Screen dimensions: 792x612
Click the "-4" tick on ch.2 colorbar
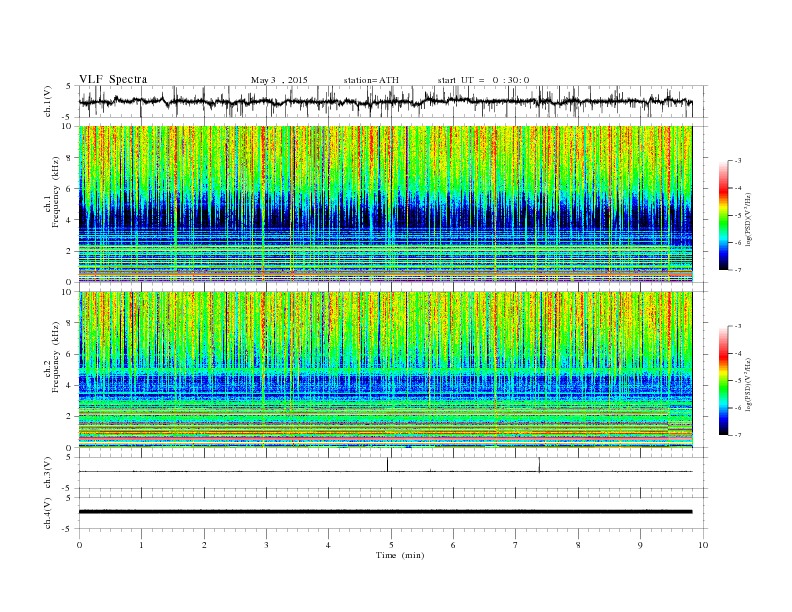(737, 353)
